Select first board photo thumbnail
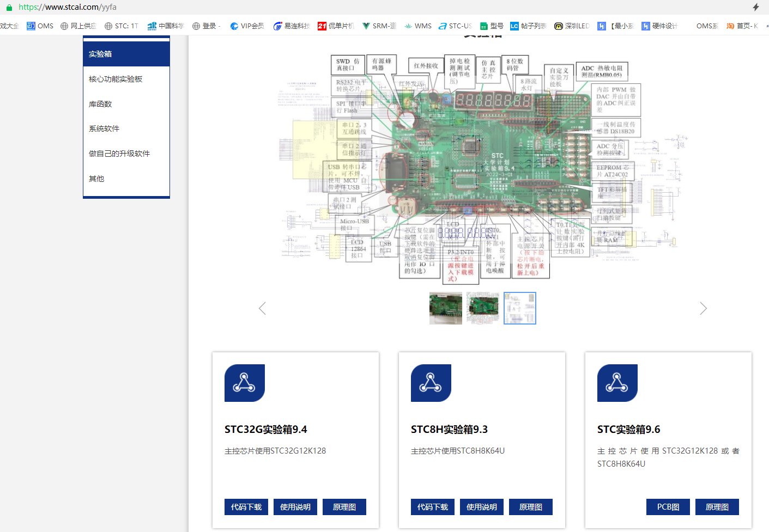The height and width of the screenshot is (532, 769). [446, 308]
